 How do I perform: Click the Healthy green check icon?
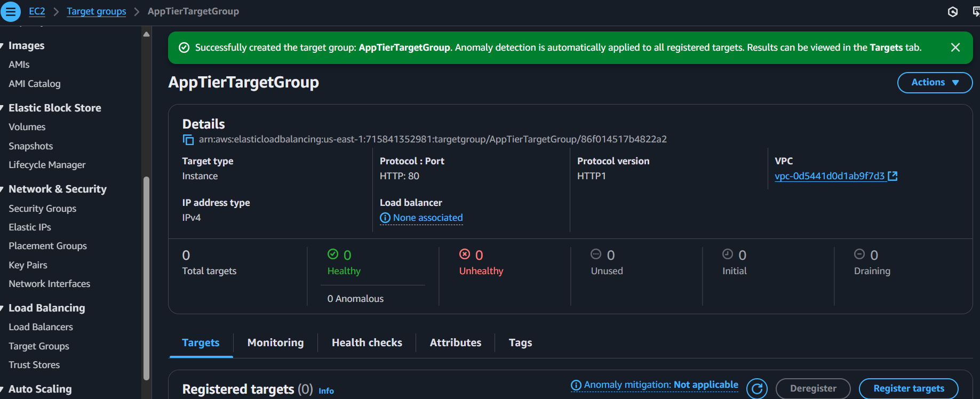click(333, 254)
